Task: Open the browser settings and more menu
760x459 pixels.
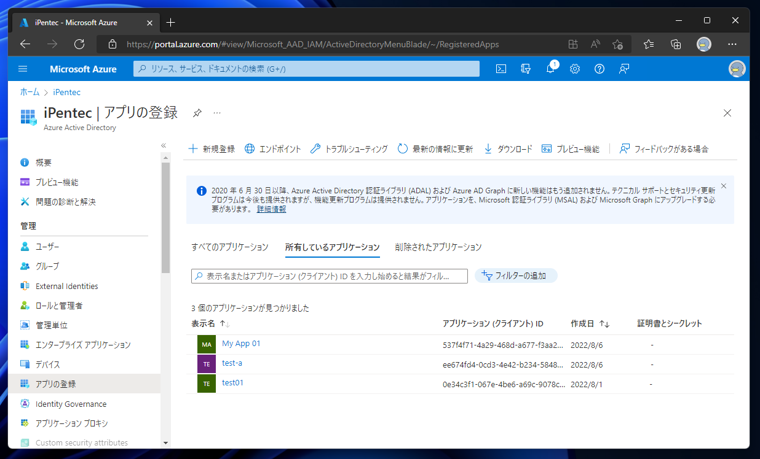Action: point(732,44)
